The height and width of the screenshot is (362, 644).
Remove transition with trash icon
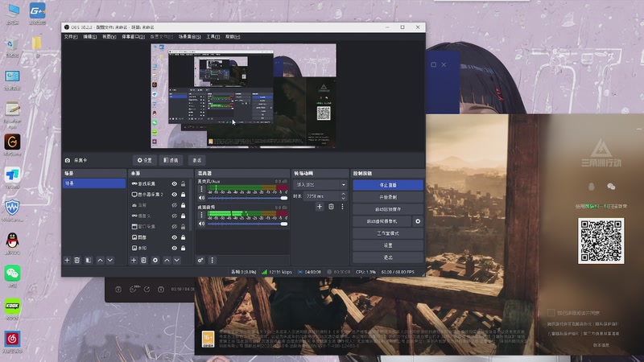[x=331, y=207]
